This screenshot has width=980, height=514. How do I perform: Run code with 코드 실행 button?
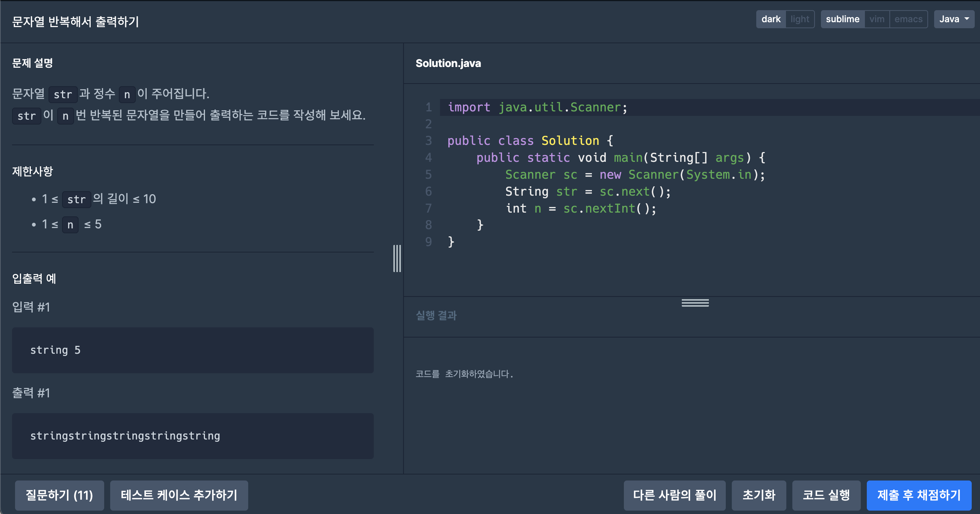[826, 495]
